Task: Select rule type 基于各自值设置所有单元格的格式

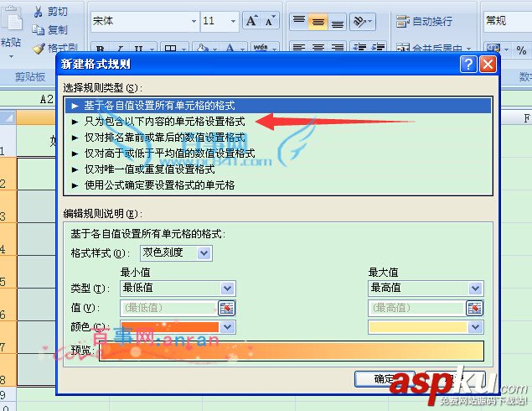Action: pos(278,106)
